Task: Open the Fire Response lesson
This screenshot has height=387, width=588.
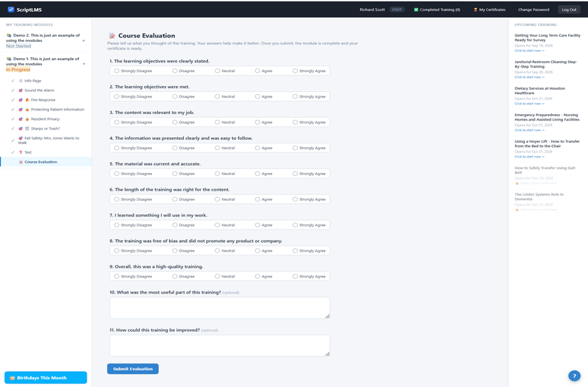Action: coord(43,100)
